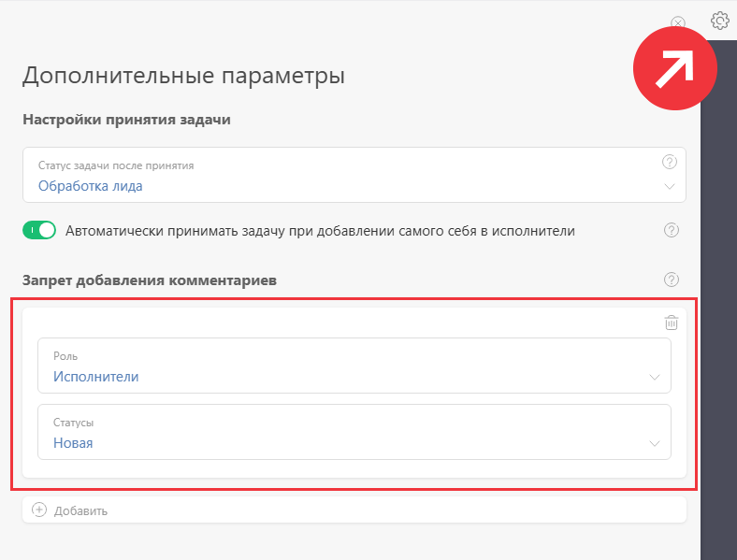Open the settings gear icon
Viewport: 737px width, 560px height.
click(x=719, y=21)
